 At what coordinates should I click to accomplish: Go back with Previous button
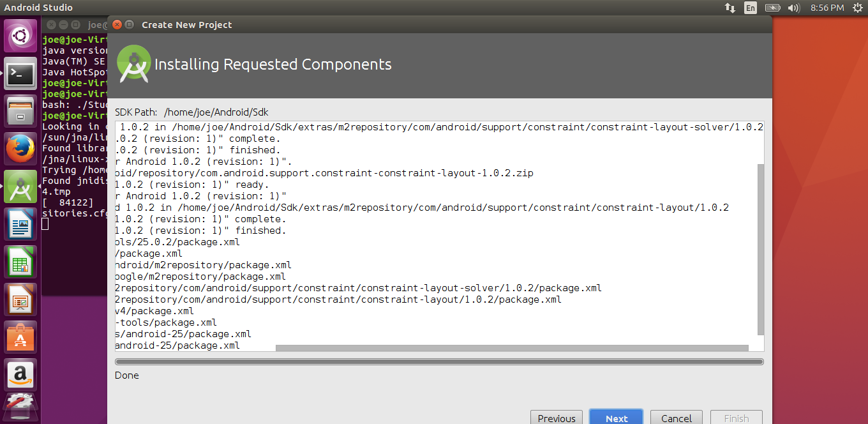tap(557, 418)
